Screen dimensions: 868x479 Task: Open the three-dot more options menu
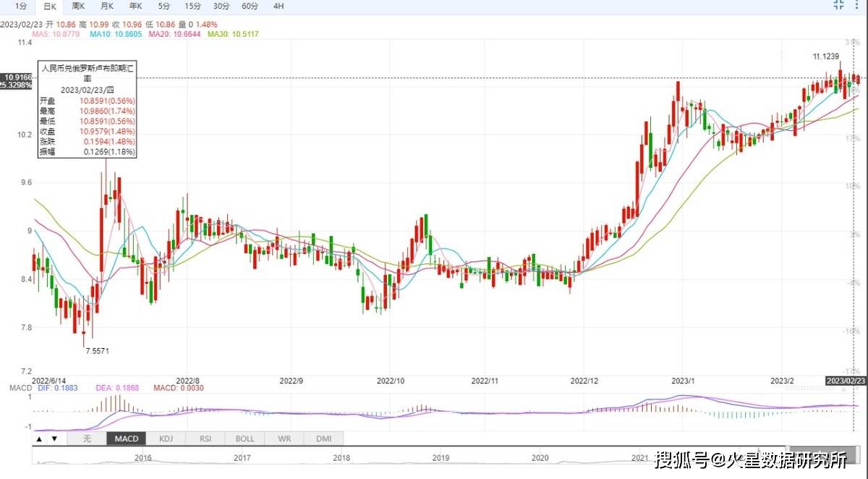[859, 5]
